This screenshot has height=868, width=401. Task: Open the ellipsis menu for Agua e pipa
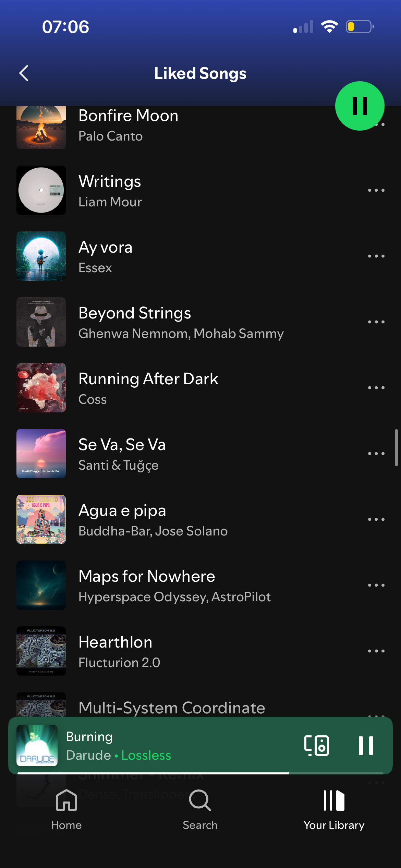376,519
